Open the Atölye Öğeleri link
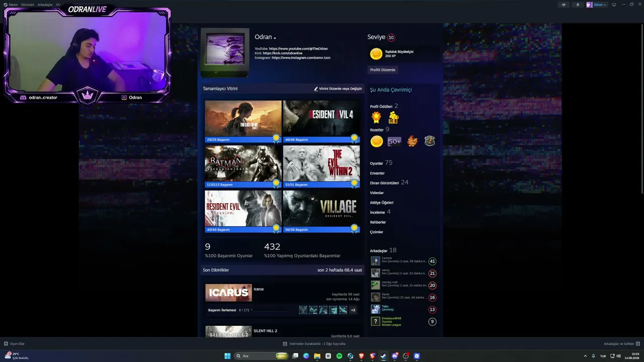The width and height of the screenshot is (644, 362). [382, 203]
